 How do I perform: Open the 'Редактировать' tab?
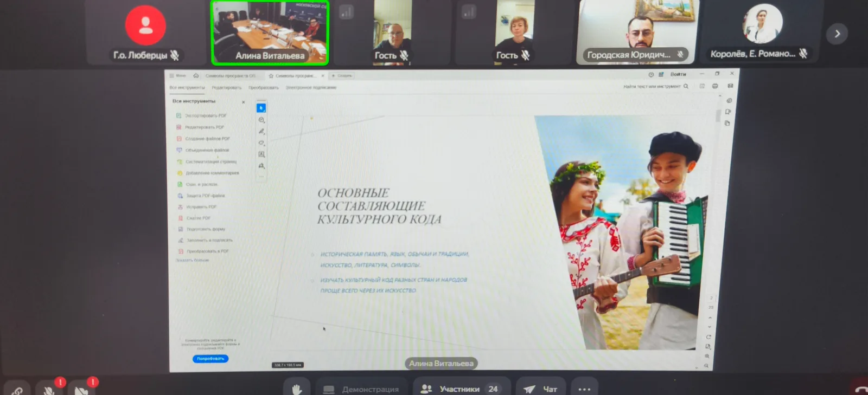point(226,88)
